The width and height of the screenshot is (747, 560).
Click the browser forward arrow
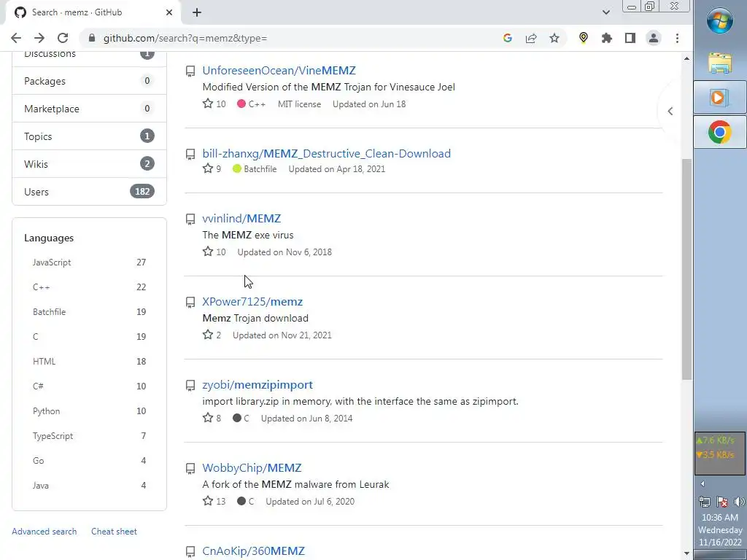tap(39, 38)
